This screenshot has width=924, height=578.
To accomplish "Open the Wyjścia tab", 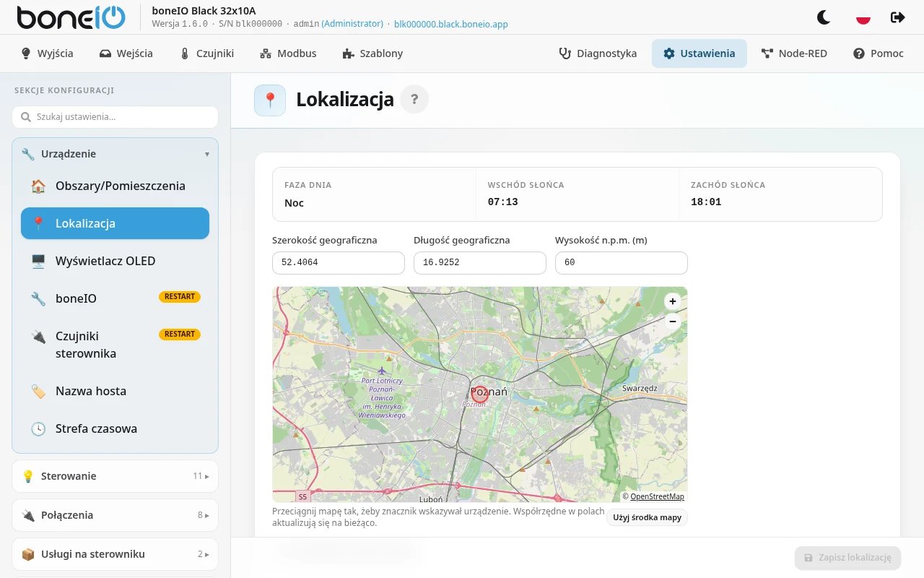I will [47, 53].
